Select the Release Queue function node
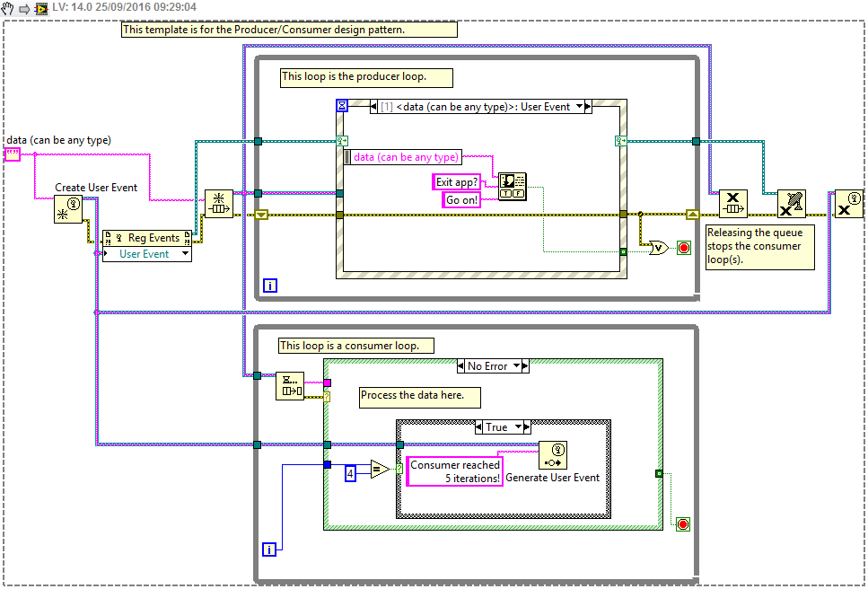The width and height of the screenshot is (868, 589). pyautogui.click(x=733, y=204)
